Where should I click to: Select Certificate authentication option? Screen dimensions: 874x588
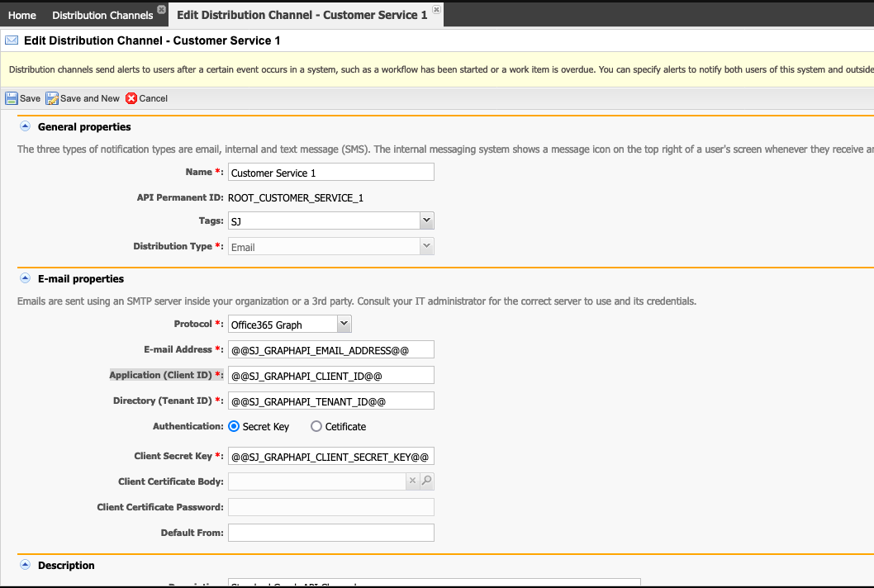pyautogui.click(x=316, y=427)
